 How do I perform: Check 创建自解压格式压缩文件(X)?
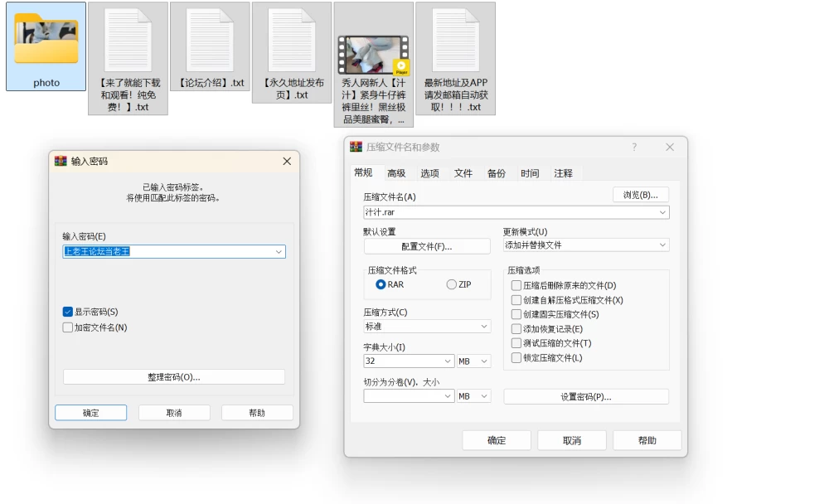click(516, 300)
